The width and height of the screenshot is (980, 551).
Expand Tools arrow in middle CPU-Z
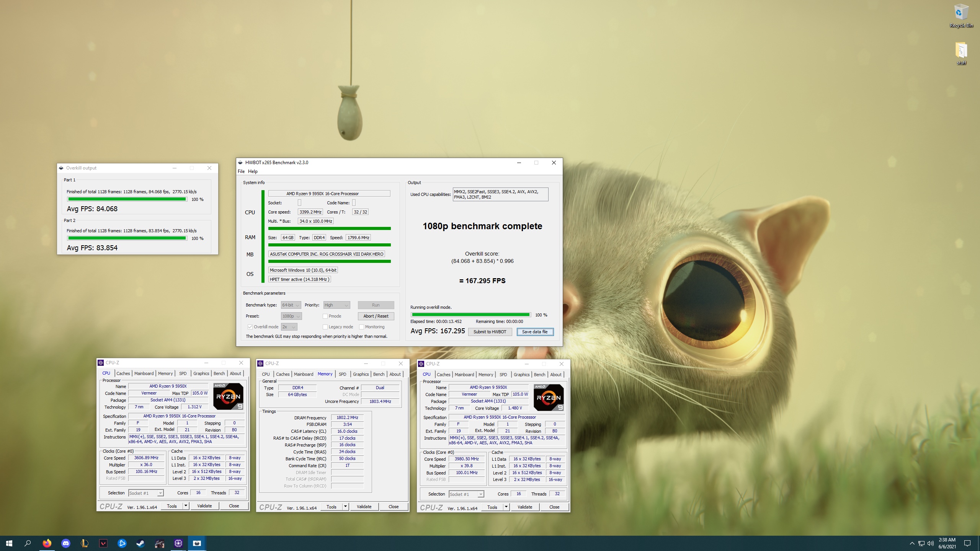point(345,507)
